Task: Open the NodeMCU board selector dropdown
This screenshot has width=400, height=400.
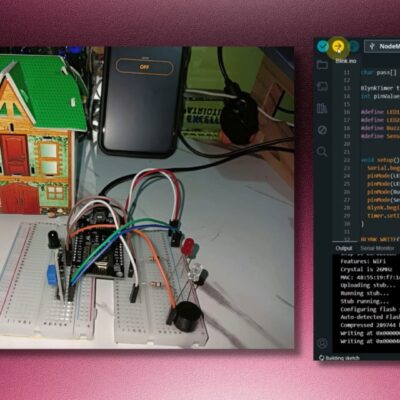Action: [x=382, y=46]
